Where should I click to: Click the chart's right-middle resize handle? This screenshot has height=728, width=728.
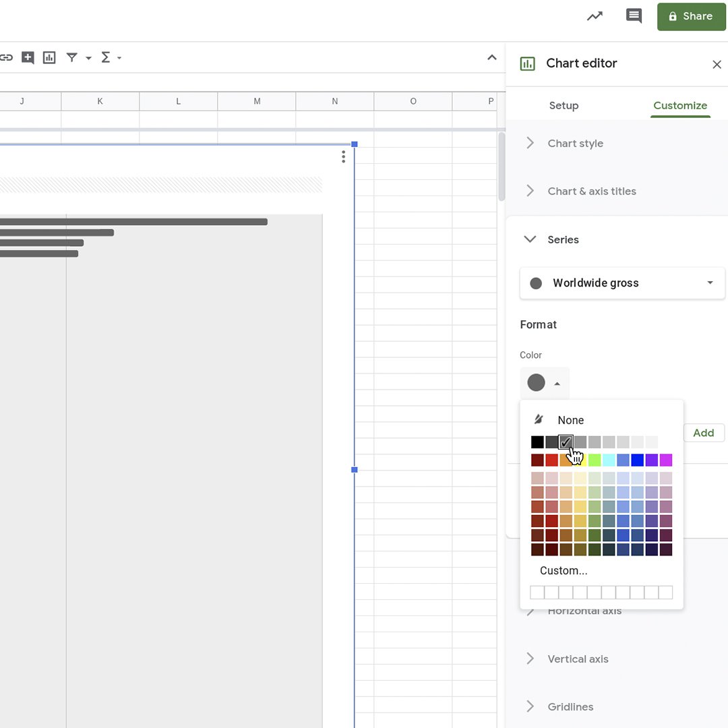pyautogui.click(x=355, y=470)
